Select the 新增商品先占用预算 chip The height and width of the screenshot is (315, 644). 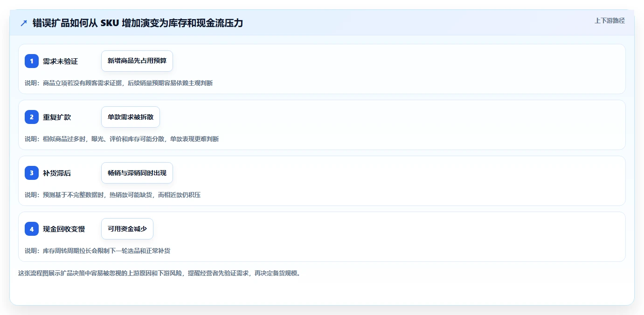(137, 61)
